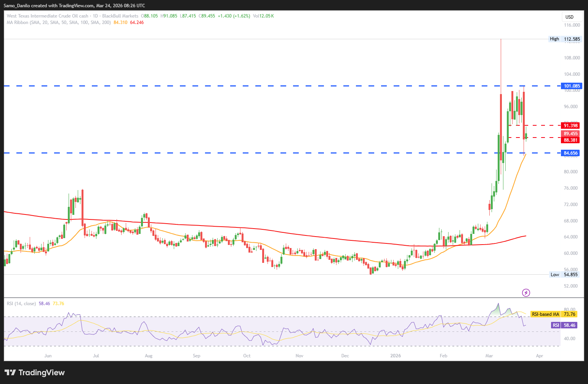Screen dimensions: 588x384
Task: Click the red 88.381 price level label
Action: click(570, 140)
